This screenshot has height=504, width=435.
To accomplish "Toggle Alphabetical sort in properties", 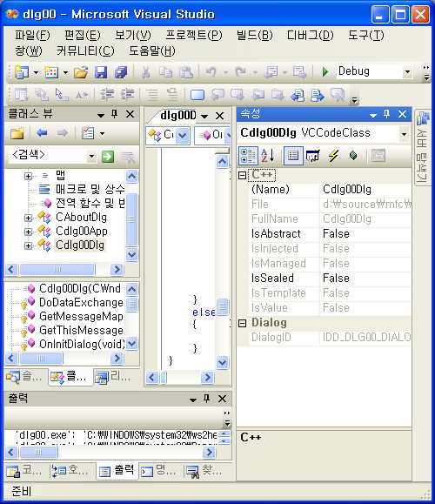I will point(268,156).
